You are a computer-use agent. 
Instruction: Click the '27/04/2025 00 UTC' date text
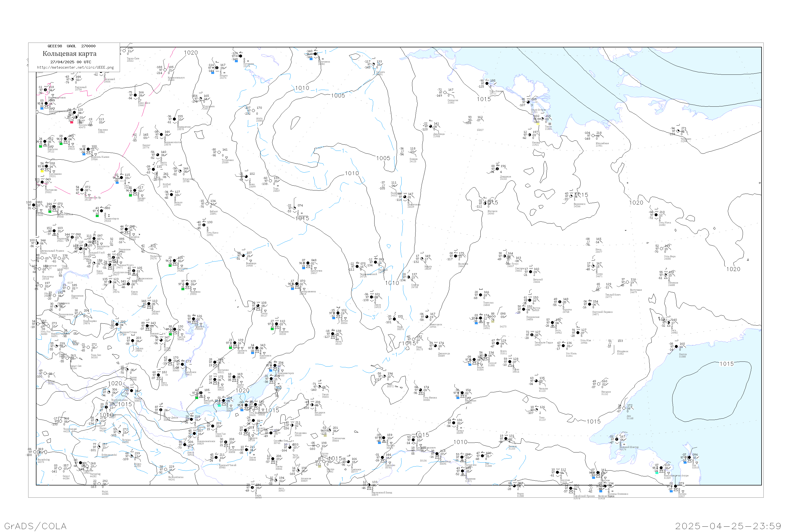pyautogui.click(x=70, y=62)
